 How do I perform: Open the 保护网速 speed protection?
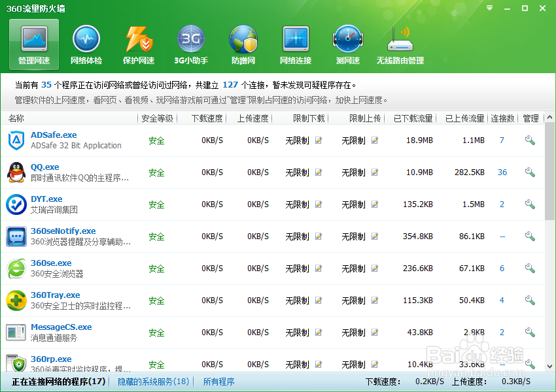(x=139, y=44)
